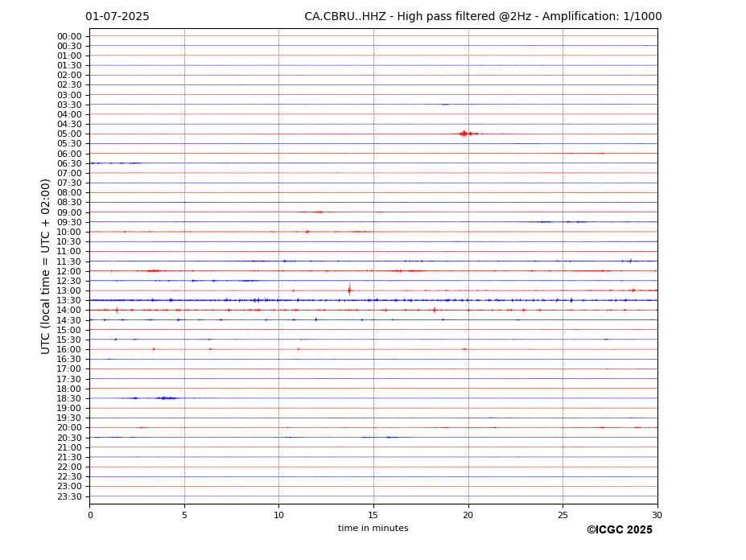
Task: Click the x-axis tick label 20
Action: click(468, 515)
